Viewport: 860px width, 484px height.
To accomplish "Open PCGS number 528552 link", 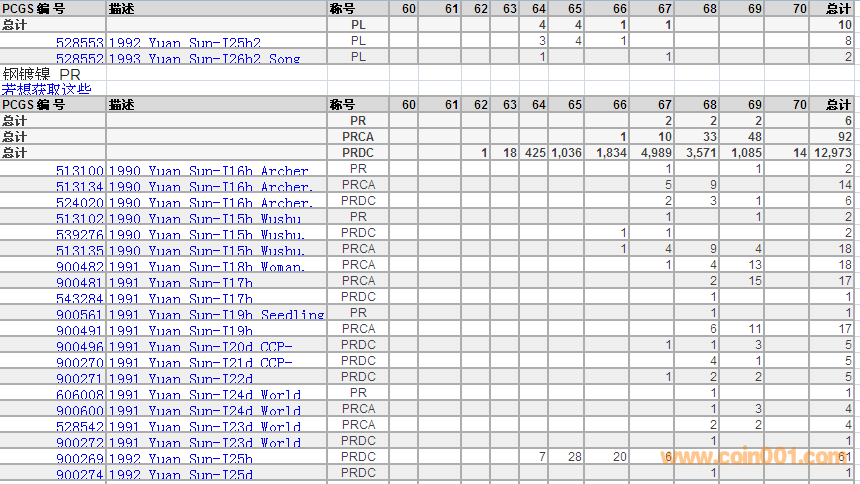I will tap(79, 58).
